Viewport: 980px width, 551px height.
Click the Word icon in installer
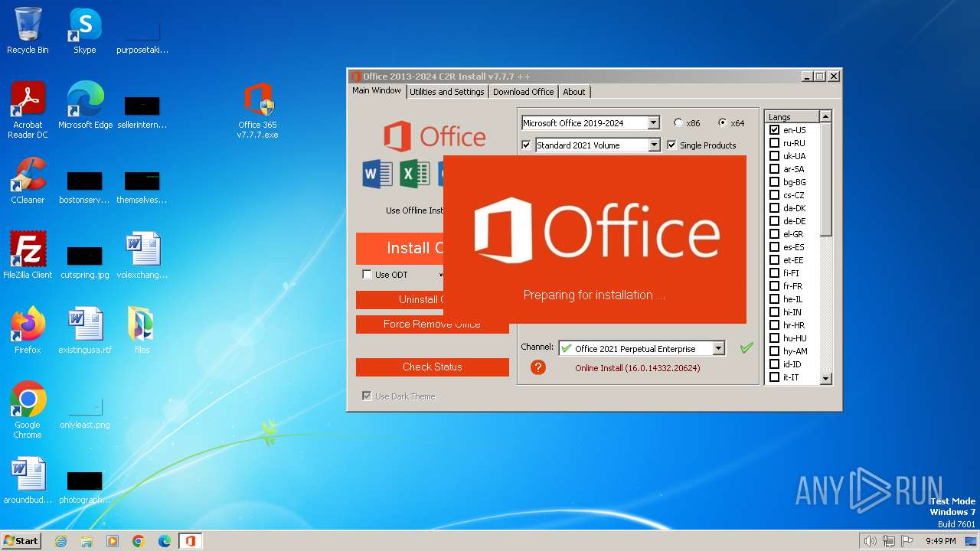point(377,174)
